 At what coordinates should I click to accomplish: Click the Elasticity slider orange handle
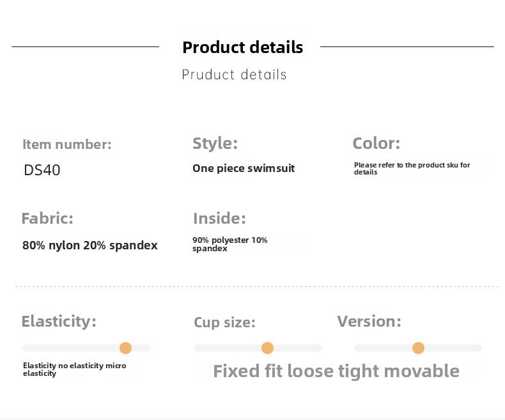[x=125, y=348]
